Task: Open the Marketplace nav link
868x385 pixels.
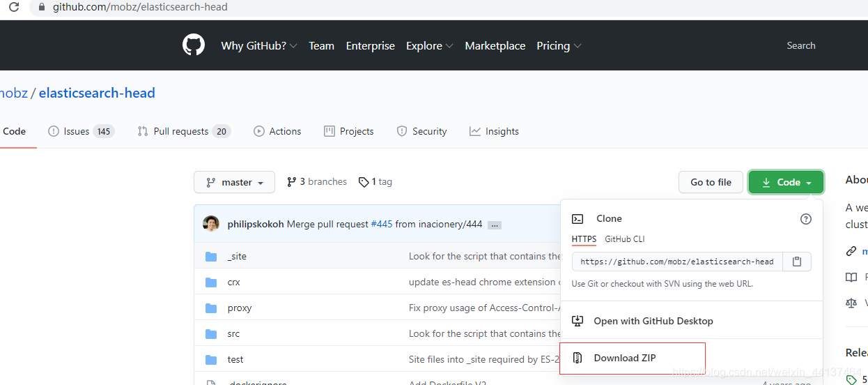Action: 495,45
